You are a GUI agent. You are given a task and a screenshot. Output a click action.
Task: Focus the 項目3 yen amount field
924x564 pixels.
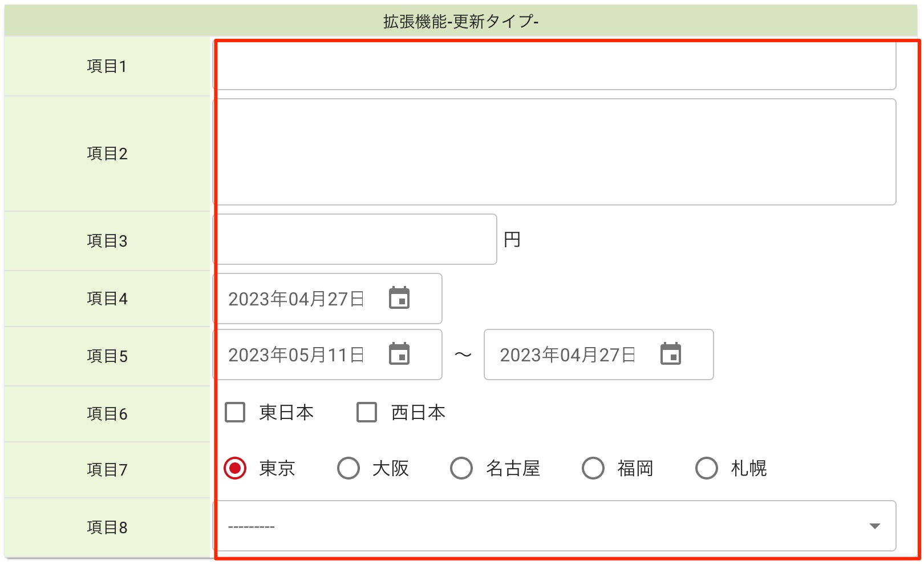(355, 239)
